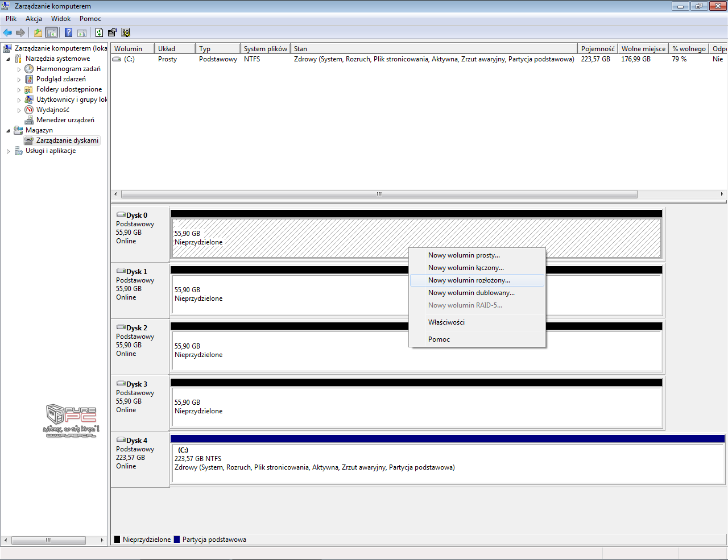Select the Dysk 0 label panel

click(x=140, y=233)
